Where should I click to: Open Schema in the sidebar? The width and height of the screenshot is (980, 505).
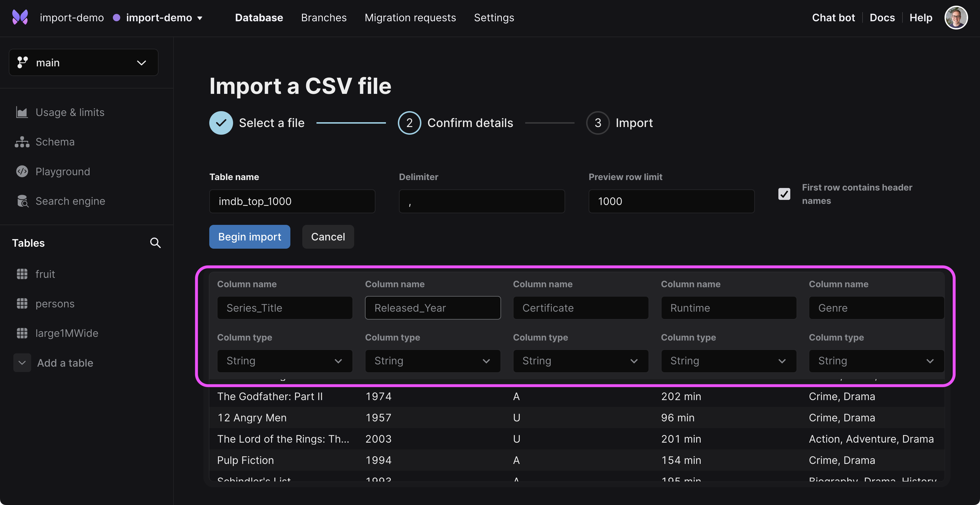[x=55, y=142]
